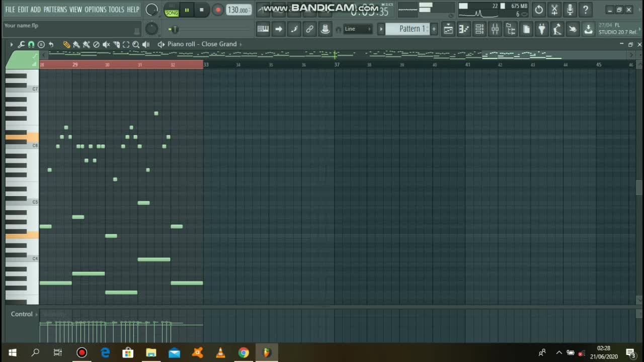Open the FILE menu
The image size is (644, 362).
click(x=10, y=10)
